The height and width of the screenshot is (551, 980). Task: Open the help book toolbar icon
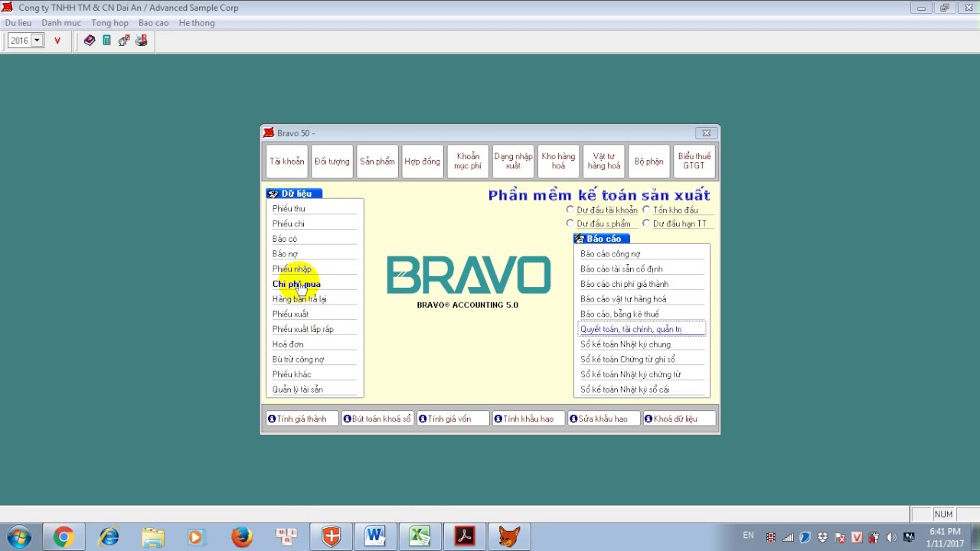tap(90, 41)
